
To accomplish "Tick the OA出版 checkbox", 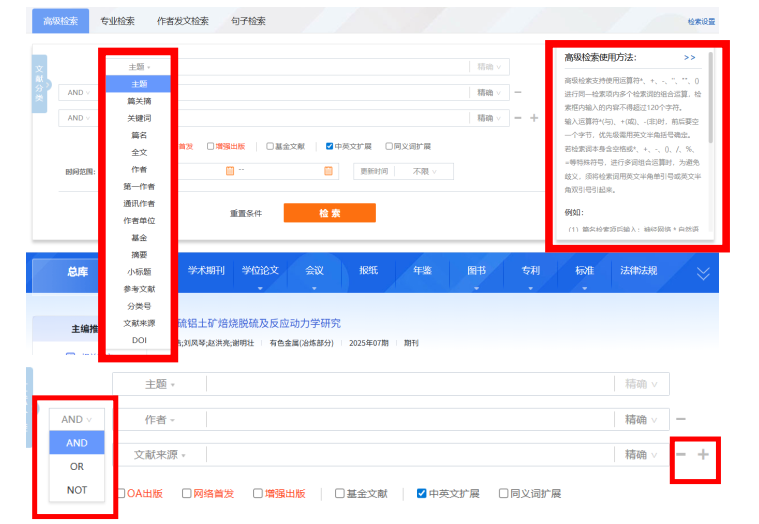I will (x=121, y=493).
